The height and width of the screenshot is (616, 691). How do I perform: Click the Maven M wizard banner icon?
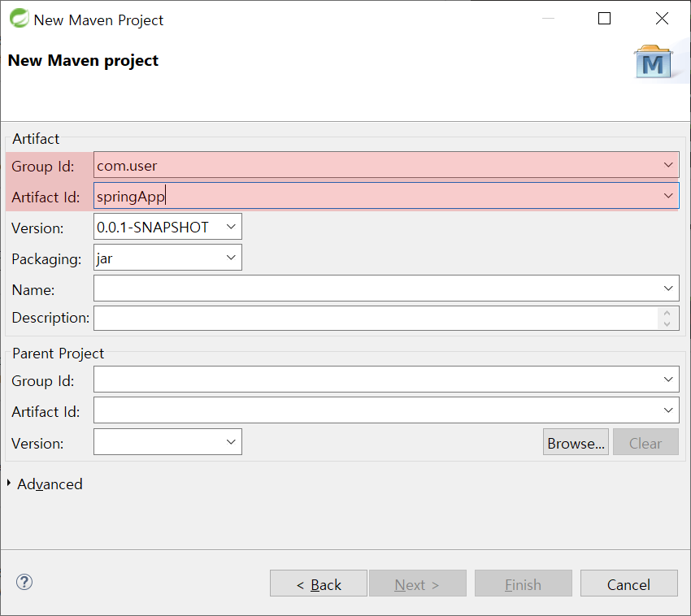[x=653, y=62]
